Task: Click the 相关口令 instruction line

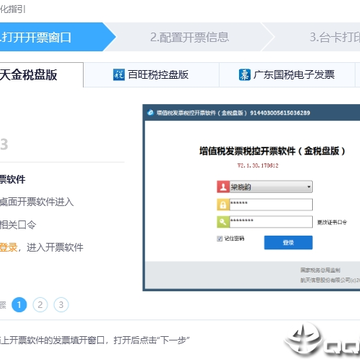Action: (x=18, y=225)
